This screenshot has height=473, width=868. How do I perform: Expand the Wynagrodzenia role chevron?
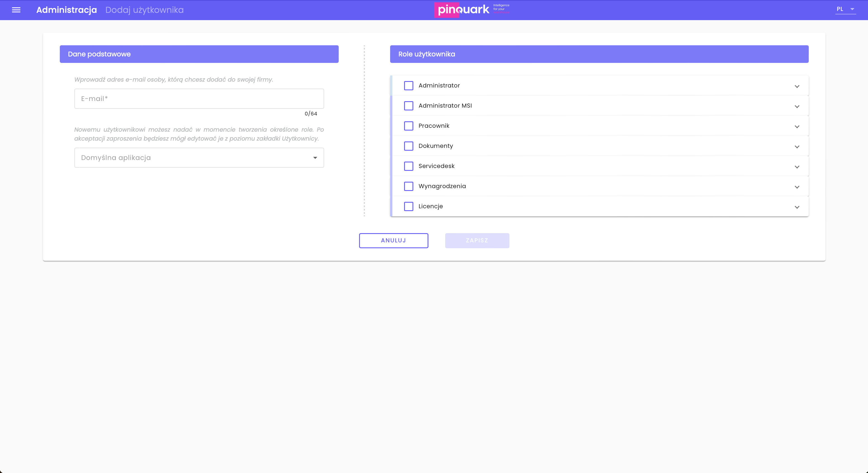[797, 187]
